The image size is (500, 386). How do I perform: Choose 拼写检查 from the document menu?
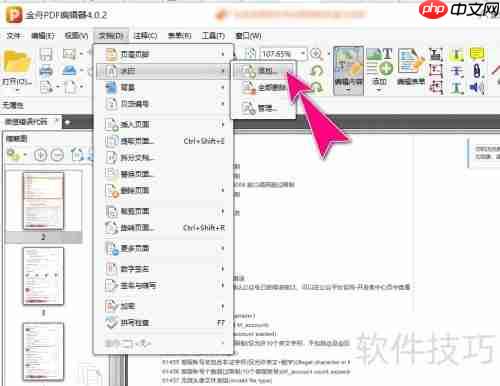(163, 323)
